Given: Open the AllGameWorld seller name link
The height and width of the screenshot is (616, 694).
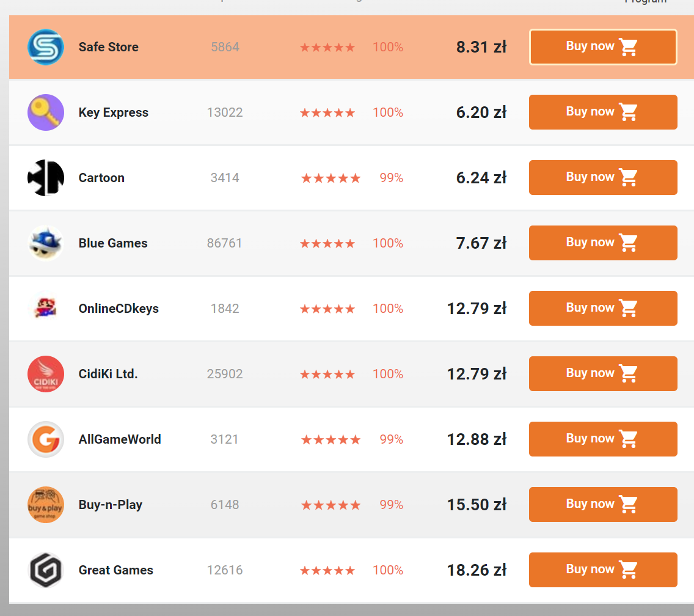Looking at the screenshot, I should pos(120,439).
